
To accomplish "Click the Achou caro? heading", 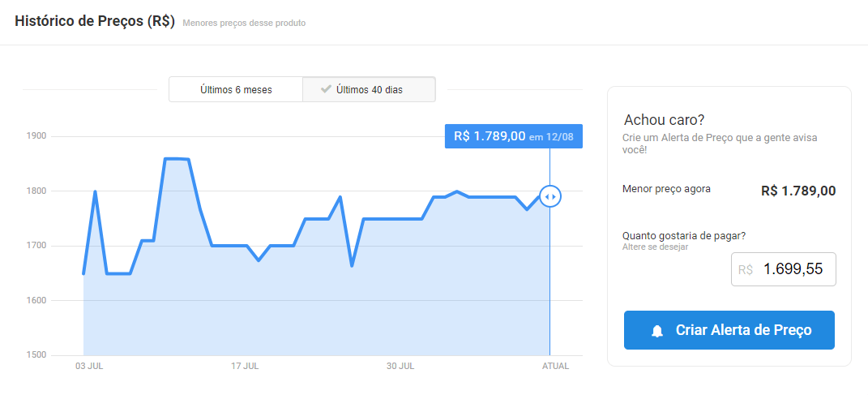I will tap(664, 120).
